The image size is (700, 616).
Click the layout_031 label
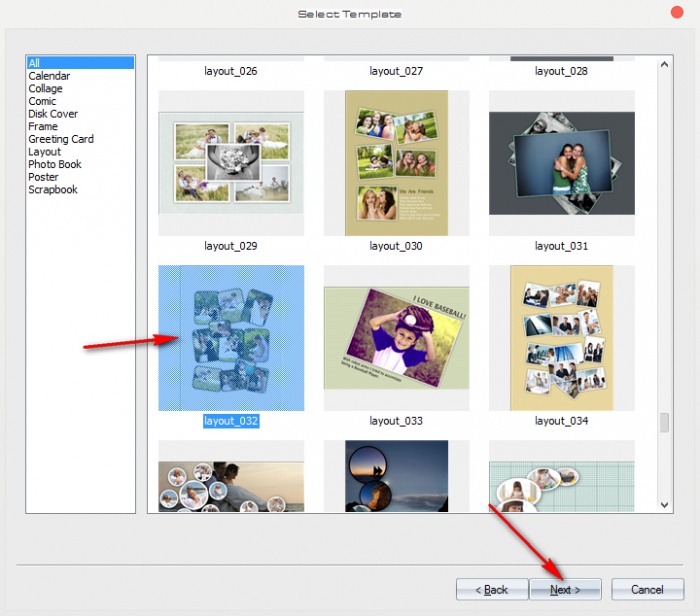[x=561, y=246]
